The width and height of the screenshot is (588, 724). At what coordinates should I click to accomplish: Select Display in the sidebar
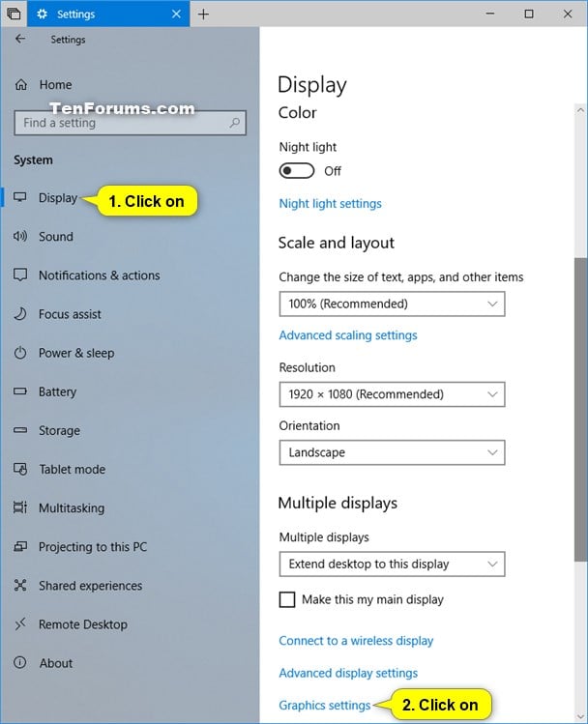(58, 197)
